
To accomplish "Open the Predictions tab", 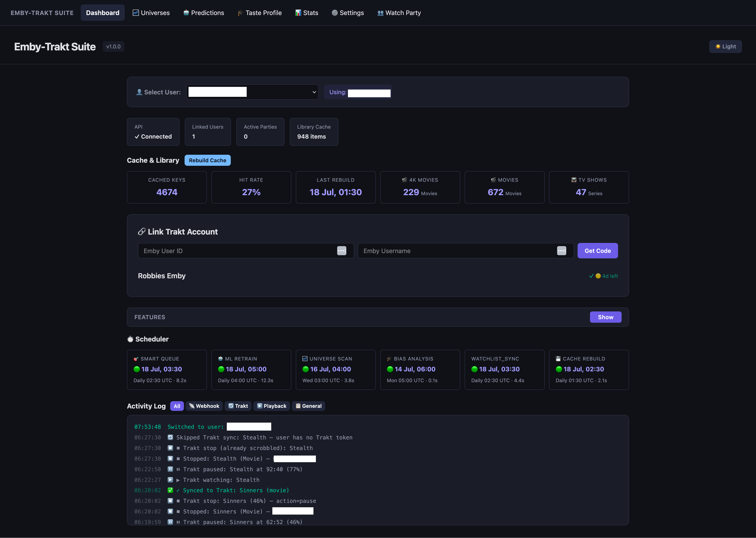I will tap(203, 13).
